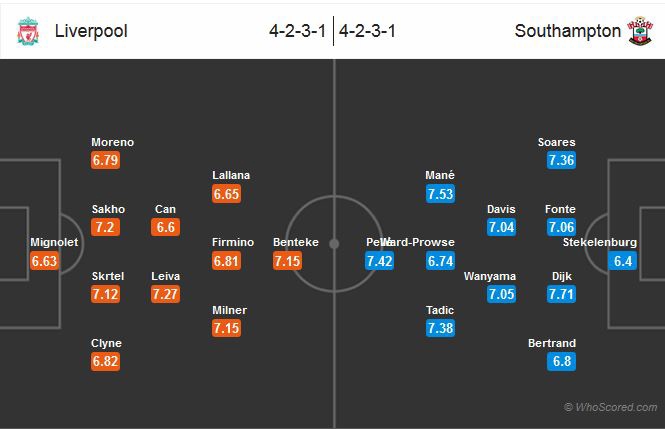The image size is (665, 429).
Task: Click Benteke's 7.15 rating badge
Action: [287, 261]
